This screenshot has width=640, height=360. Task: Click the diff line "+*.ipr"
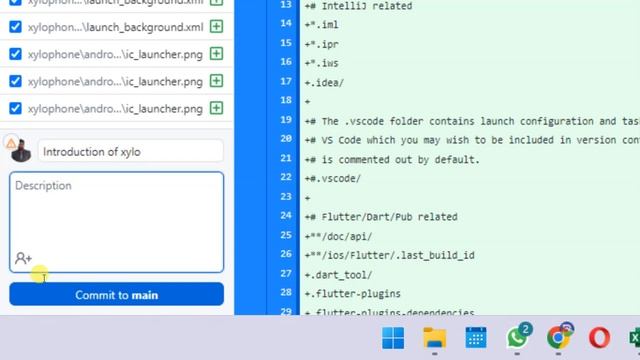tap(322, 44)
